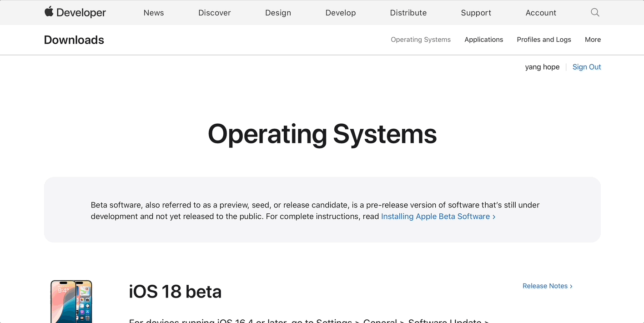The height and width of the screenshot is (323, 644).
Task: Open the Distribute menu item
Action: [408, 13]
